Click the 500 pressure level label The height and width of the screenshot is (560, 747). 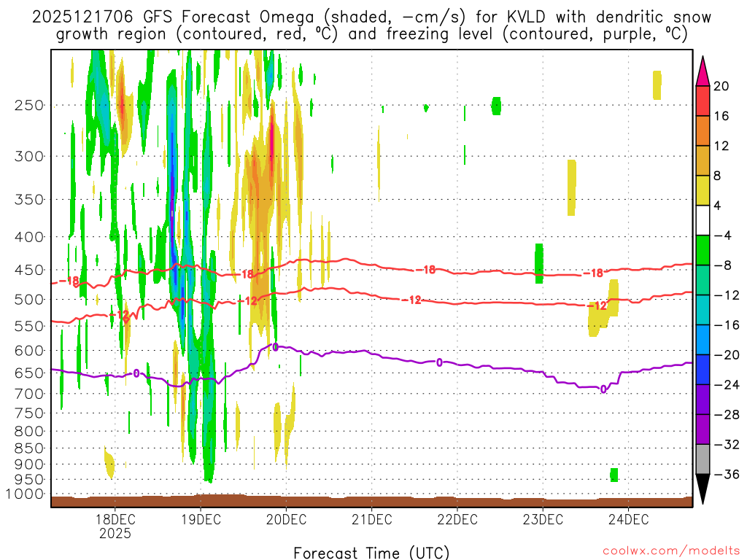click(29, 300)
